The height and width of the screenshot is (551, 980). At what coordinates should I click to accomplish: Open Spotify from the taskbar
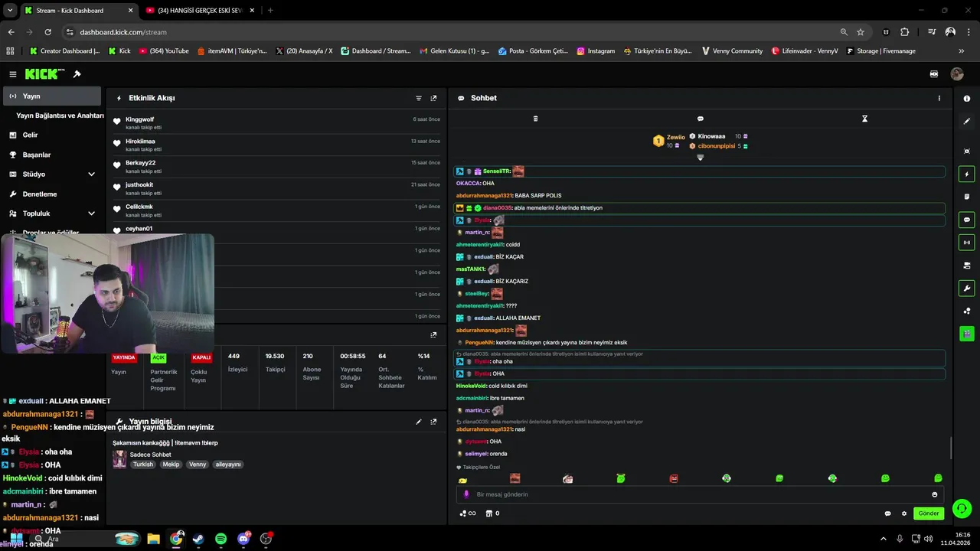coord(221,539)
